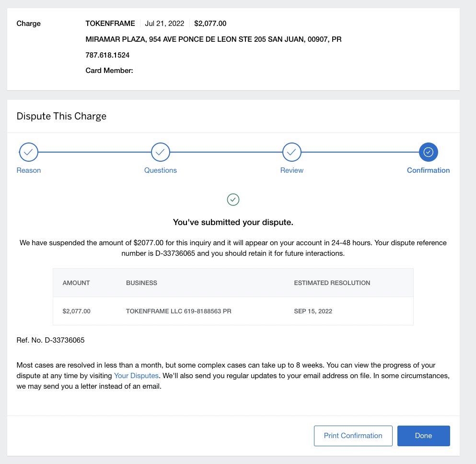Image resolution: width=476 pixels, height=464 pixels.
Task: Click the Reason step checkmark circle
Action: pyautogui.click(x=29, y=152)
